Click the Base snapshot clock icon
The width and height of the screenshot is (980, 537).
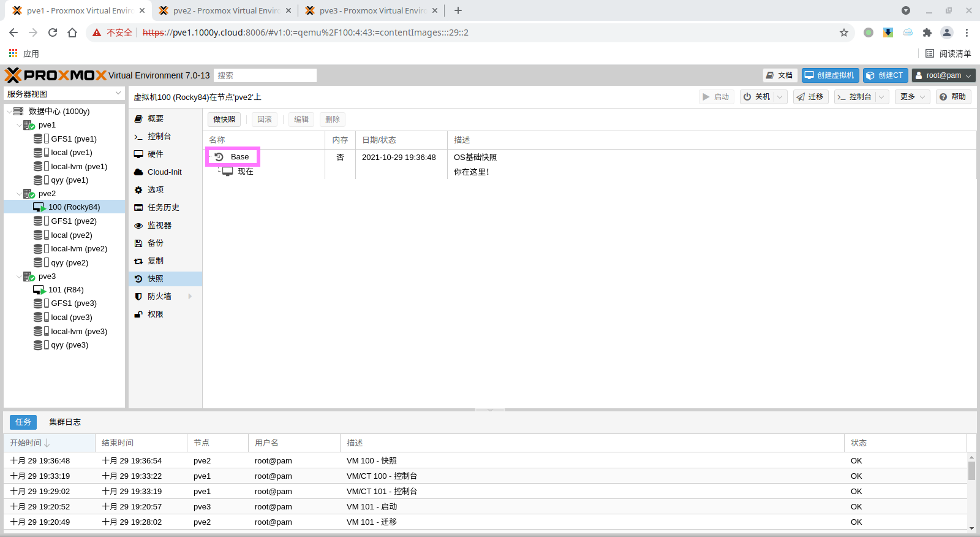coord(219,157)
